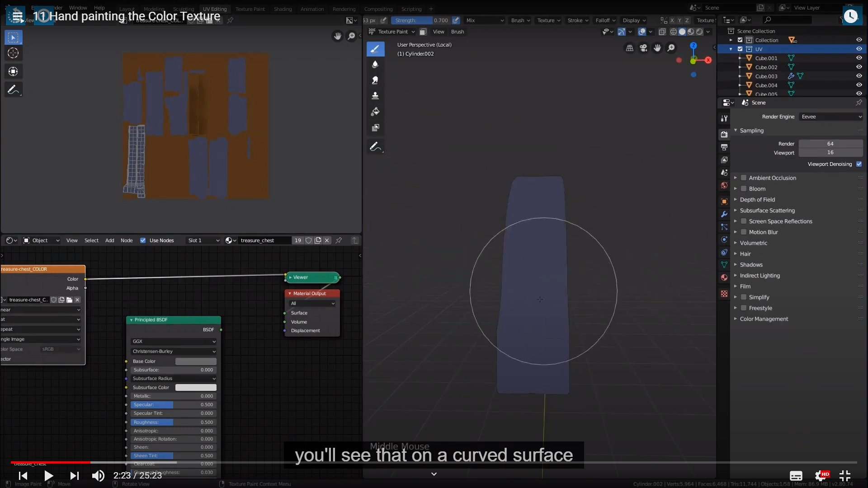Click the Render samples field
Screen dimensions: 868x488
830,144
